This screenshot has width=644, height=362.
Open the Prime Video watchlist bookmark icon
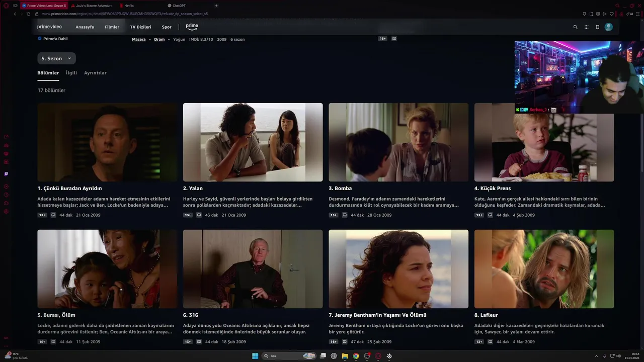point(597,27)
